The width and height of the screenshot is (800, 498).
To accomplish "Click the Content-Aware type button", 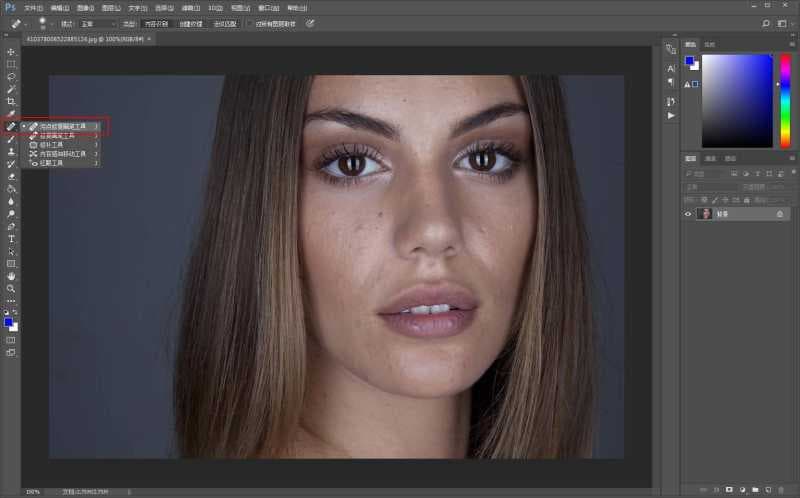I will pyautogui.click(x=155, y=23).
